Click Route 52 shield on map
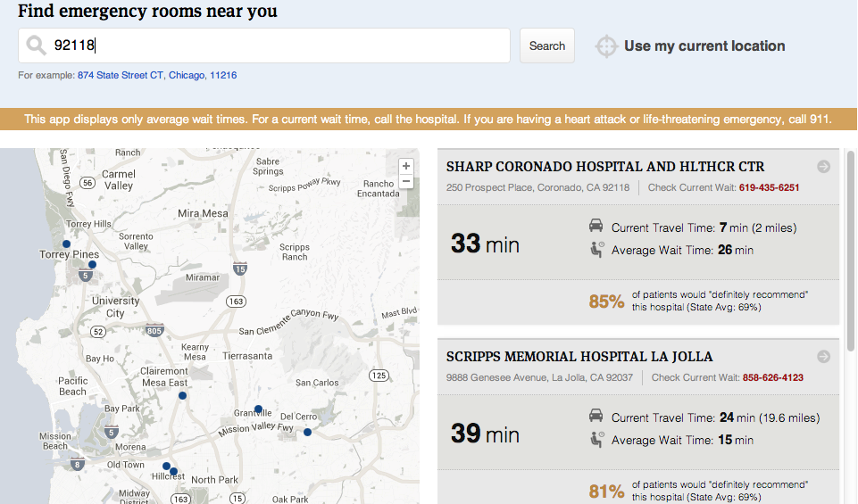This screenshot has height=504, width=858. coord(98,332)
